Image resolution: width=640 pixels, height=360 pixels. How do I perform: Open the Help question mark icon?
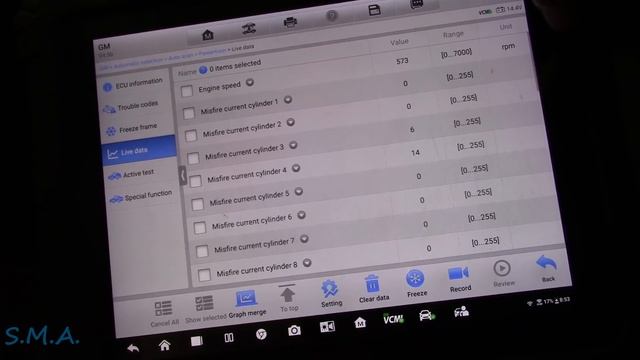point(332,16)
